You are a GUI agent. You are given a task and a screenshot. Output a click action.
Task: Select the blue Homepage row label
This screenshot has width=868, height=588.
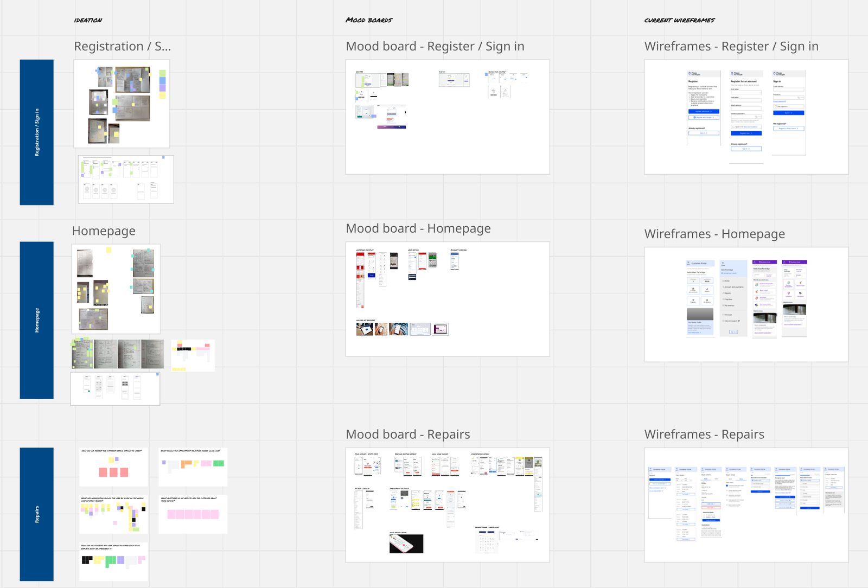pos(36,320)
